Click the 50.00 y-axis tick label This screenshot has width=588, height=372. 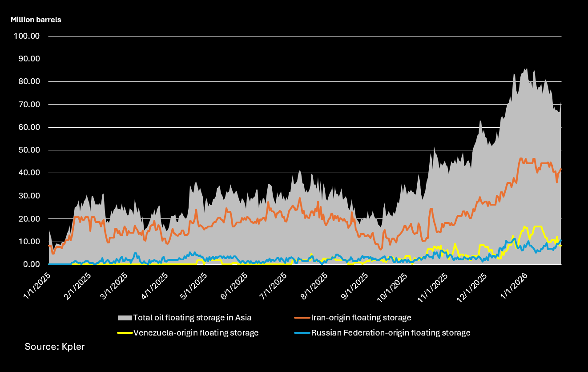pos(29,150)
